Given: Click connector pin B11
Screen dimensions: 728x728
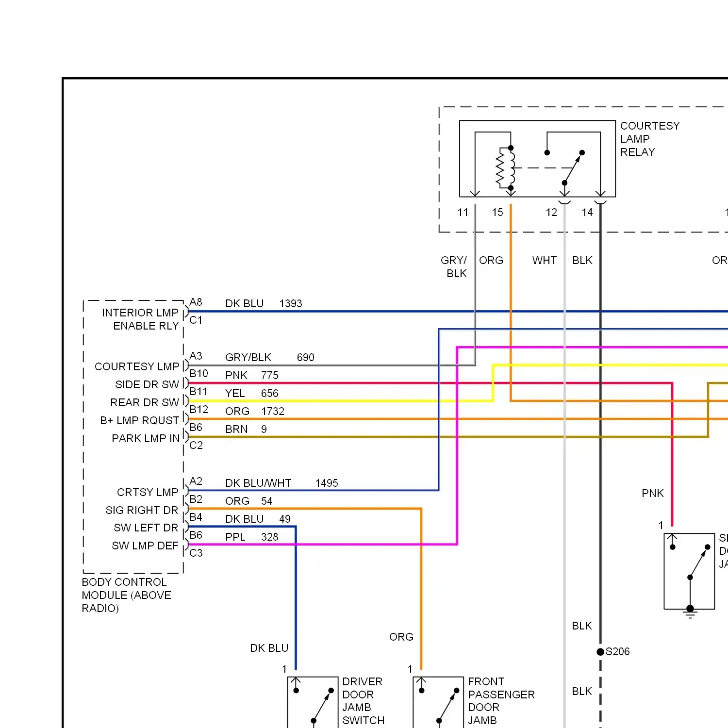Looking at the screenshot, I should (199, 392).
